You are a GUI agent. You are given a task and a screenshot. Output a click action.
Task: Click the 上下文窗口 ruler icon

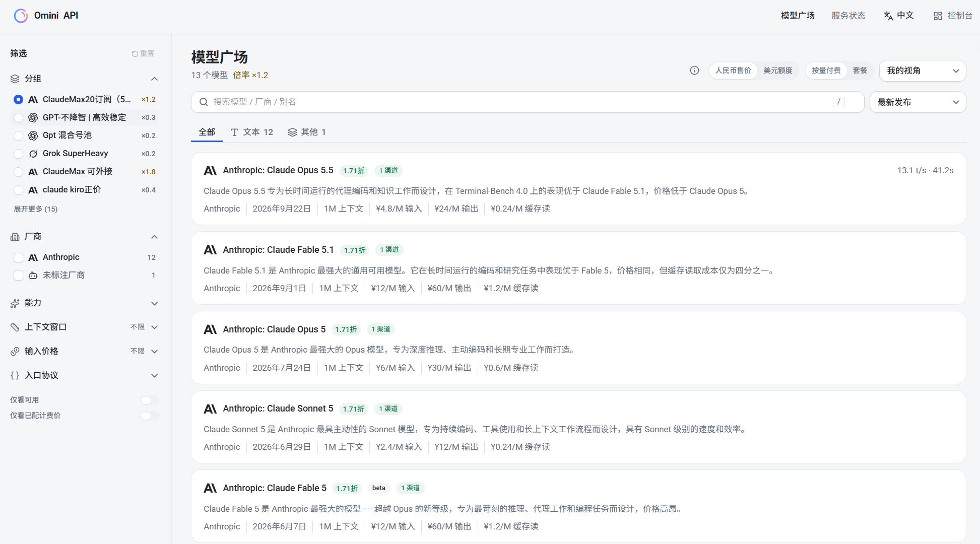15,327
